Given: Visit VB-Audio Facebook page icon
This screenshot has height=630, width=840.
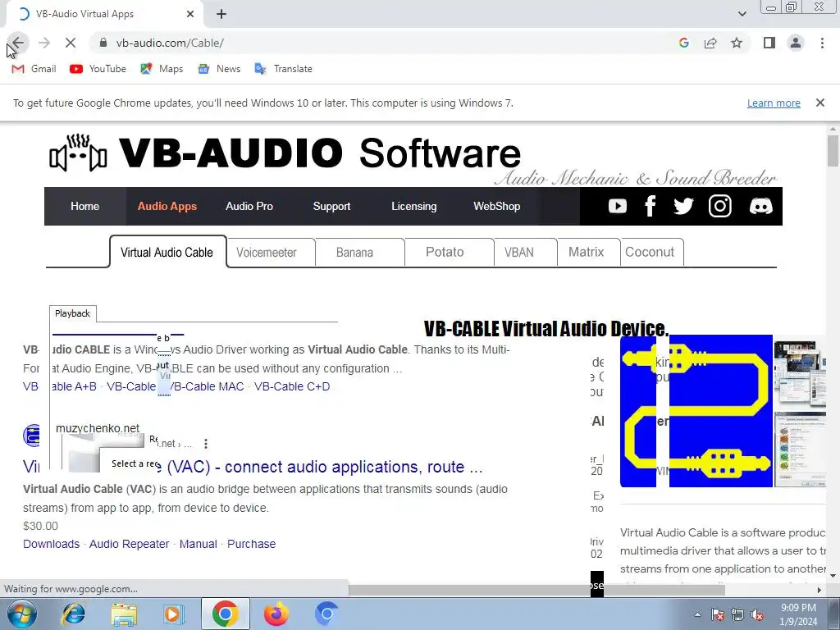Looking at the screenshot, I should pos(651,206).
